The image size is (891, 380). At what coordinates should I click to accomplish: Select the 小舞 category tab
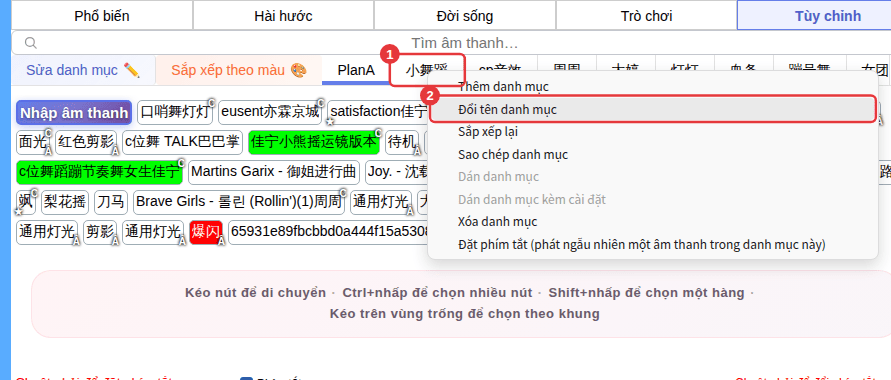pos(427,70)
